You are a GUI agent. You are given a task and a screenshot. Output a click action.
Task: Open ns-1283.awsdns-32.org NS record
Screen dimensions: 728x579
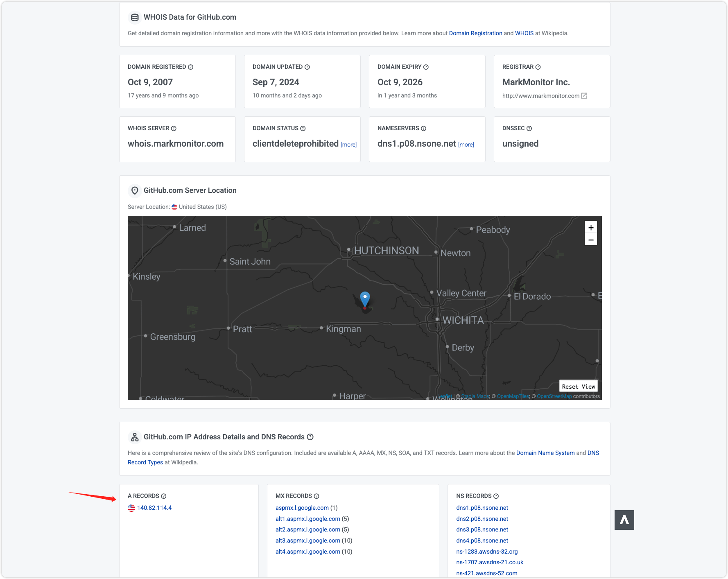point(487,552)
